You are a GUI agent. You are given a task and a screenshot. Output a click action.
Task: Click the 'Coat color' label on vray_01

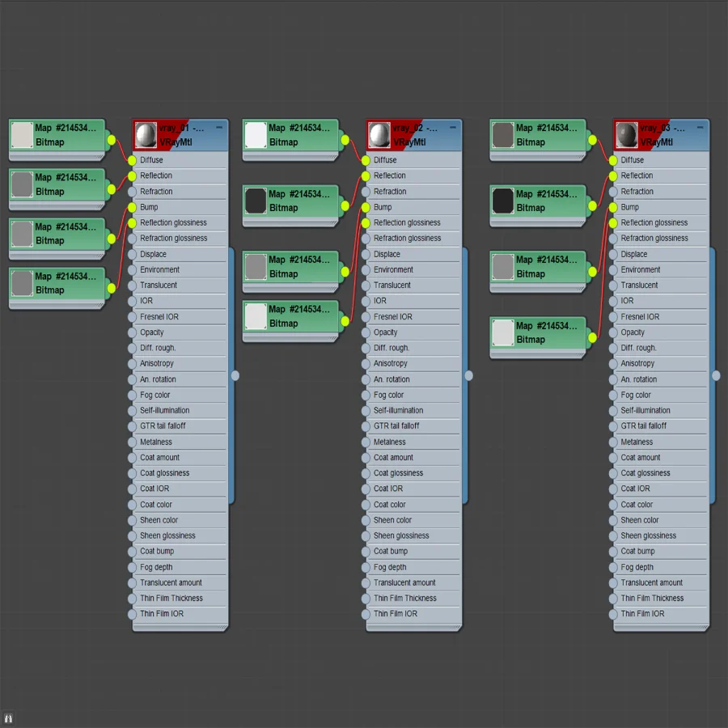(x=156, y=505)
